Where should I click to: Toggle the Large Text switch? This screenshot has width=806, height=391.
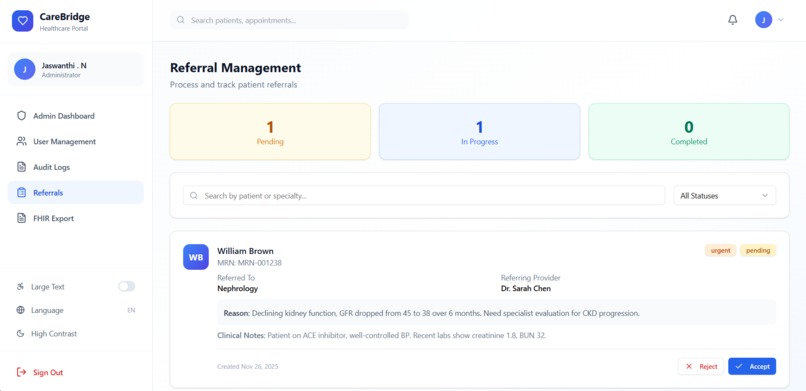coord(126,287)
